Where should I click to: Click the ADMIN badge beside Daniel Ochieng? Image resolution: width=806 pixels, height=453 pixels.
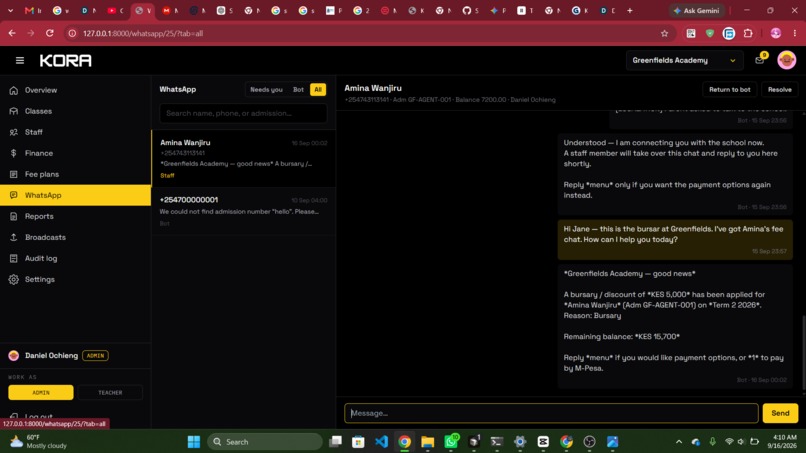(95, 355)
